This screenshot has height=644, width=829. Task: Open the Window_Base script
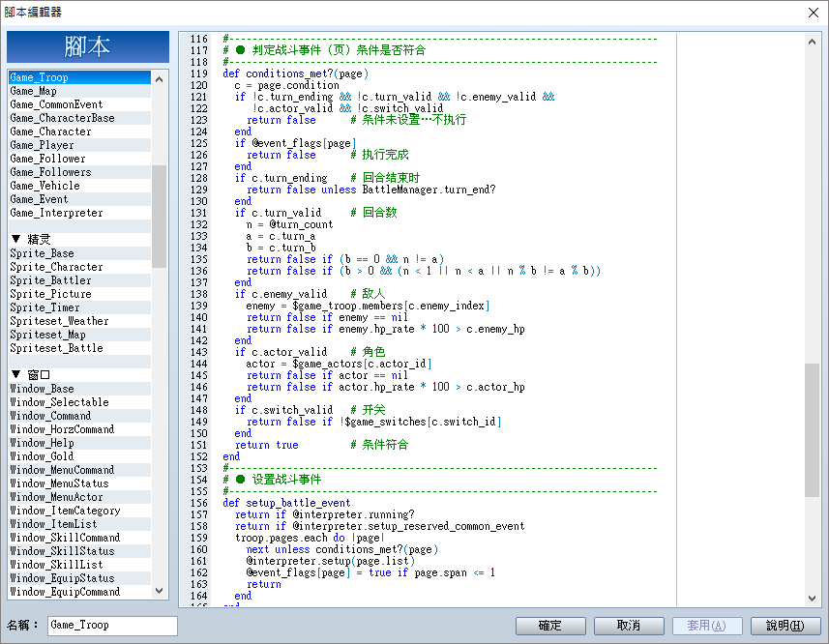pos(79,389)
